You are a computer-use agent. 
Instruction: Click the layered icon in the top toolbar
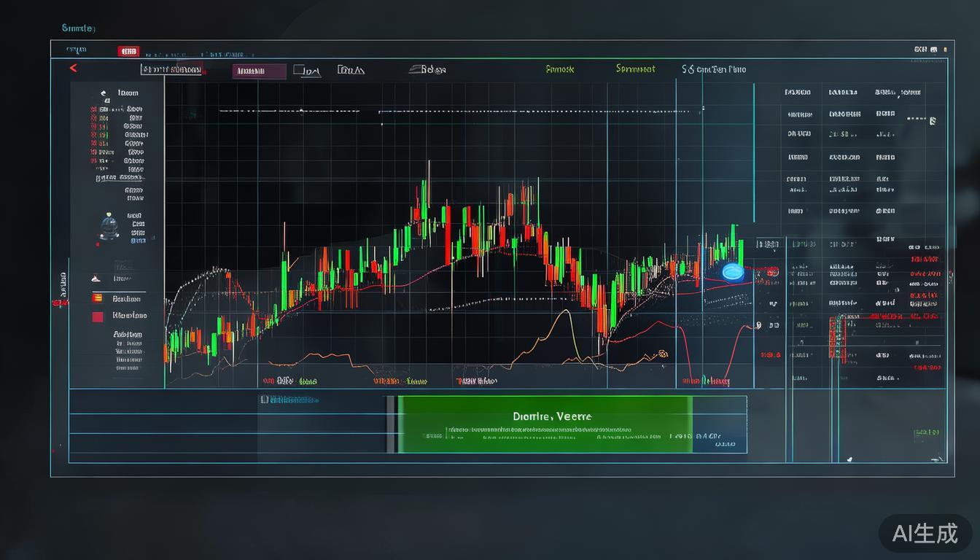point(416,69)
